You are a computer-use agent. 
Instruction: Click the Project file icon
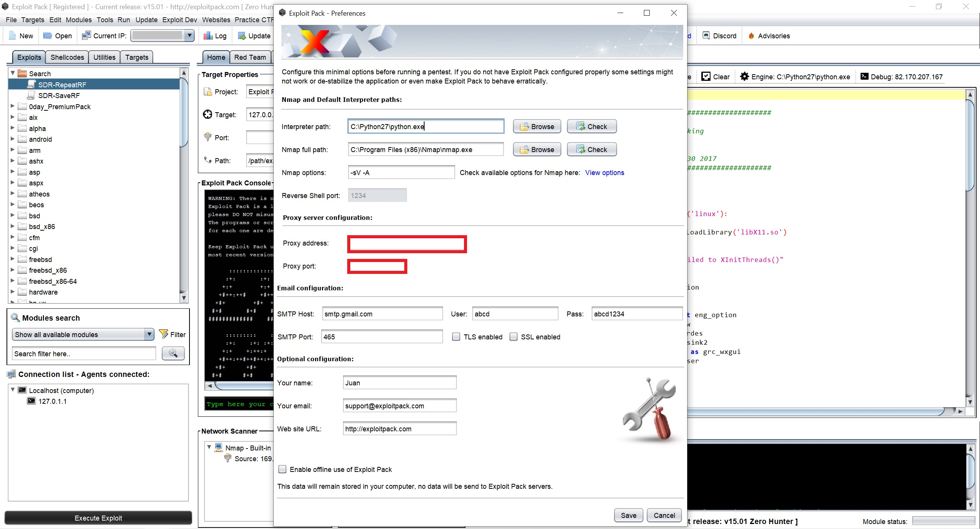click(208, 92)
